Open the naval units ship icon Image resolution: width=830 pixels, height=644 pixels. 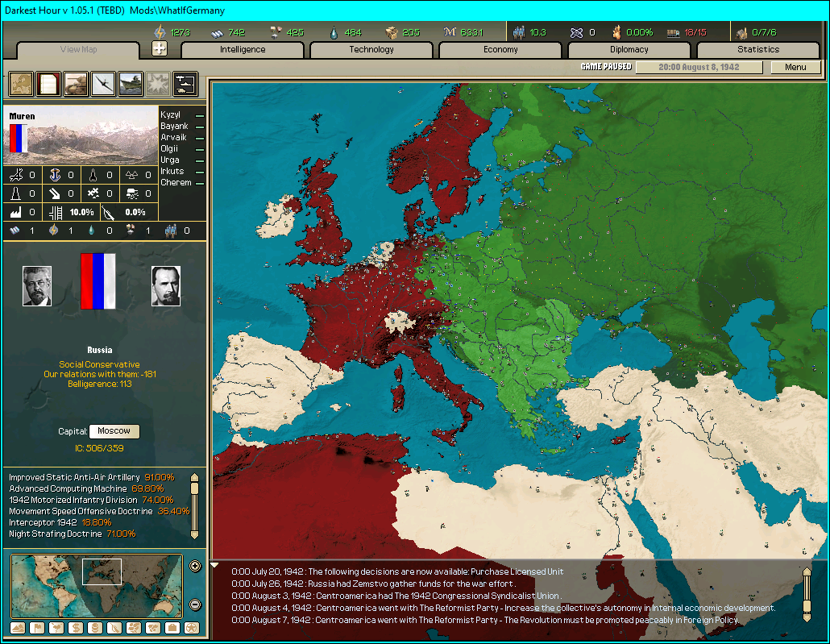point(131,84)
